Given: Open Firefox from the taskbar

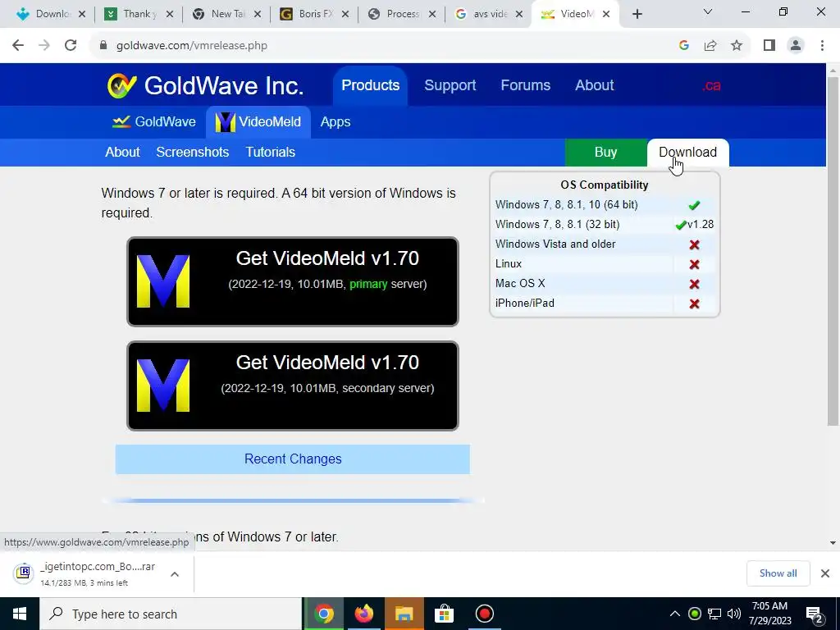Looking at the screenshot, I should click(363, 614).
